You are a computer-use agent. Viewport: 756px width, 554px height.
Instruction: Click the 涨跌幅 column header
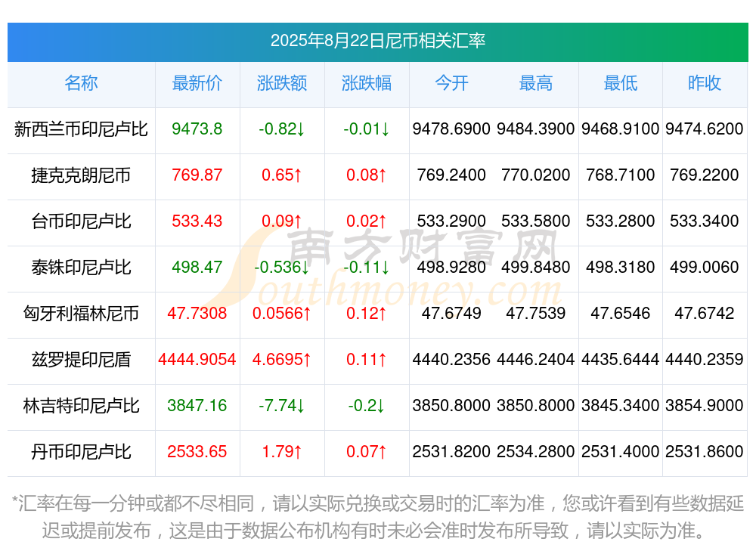[367, 83]
